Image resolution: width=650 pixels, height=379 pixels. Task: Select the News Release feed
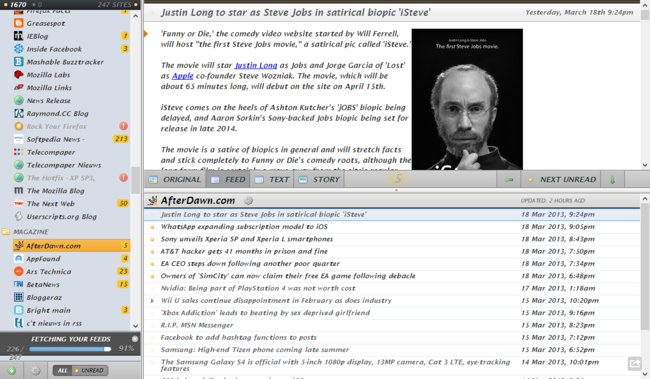(x=71, y=100)
